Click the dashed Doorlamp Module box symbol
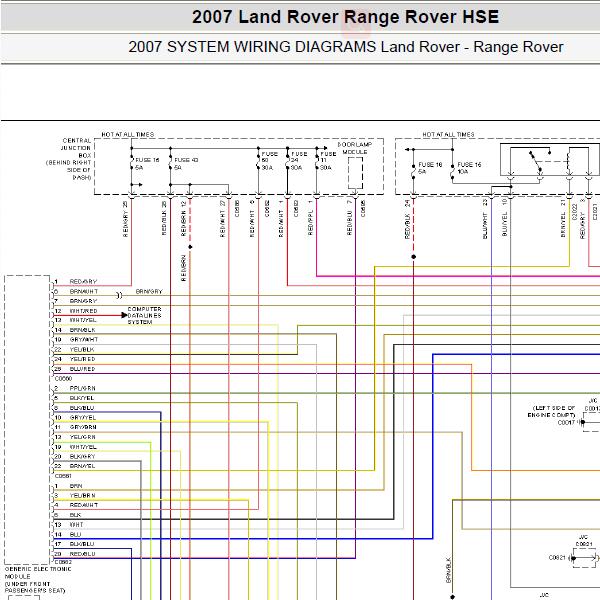Viewport: 600px width, 600px height. click(355, 173)
